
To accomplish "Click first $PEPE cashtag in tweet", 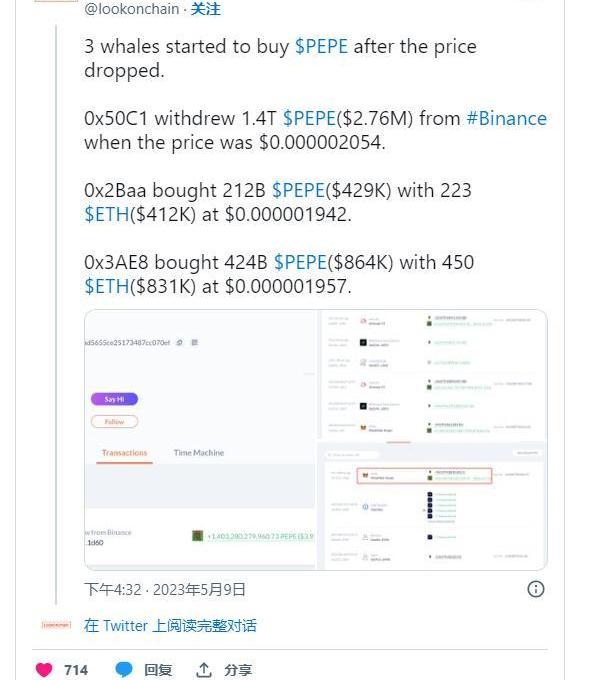I will click(321, 46).
